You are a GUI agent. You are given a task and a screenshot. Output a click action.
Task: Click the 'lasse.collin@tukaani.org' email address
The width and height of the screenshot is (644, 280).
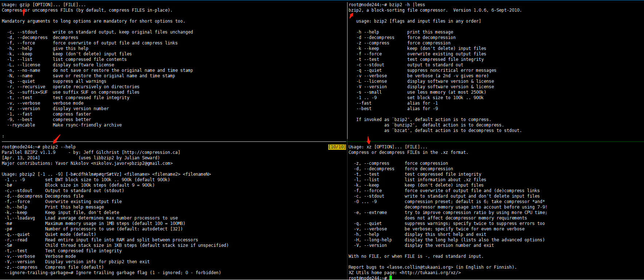(420, 267)
